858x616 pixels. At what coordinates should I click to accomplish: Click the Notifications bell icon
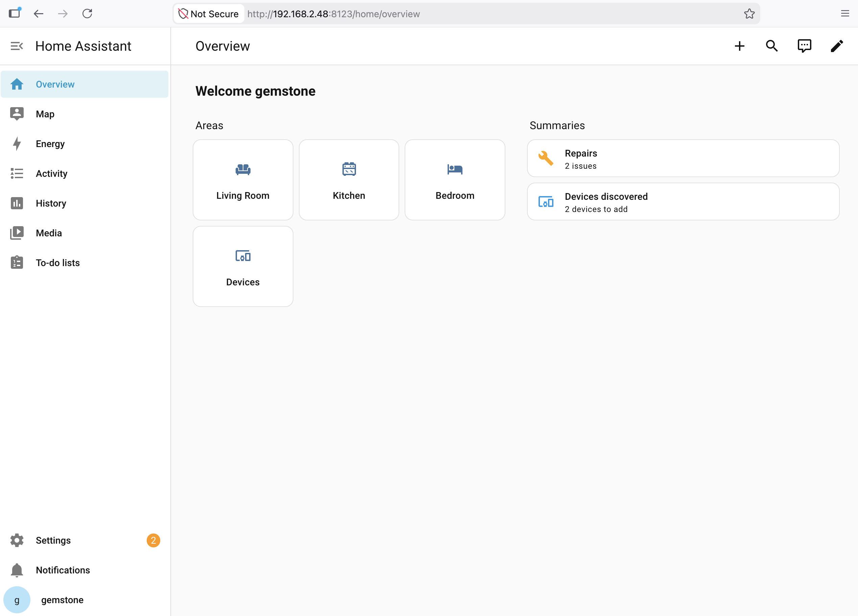point(17,570)
